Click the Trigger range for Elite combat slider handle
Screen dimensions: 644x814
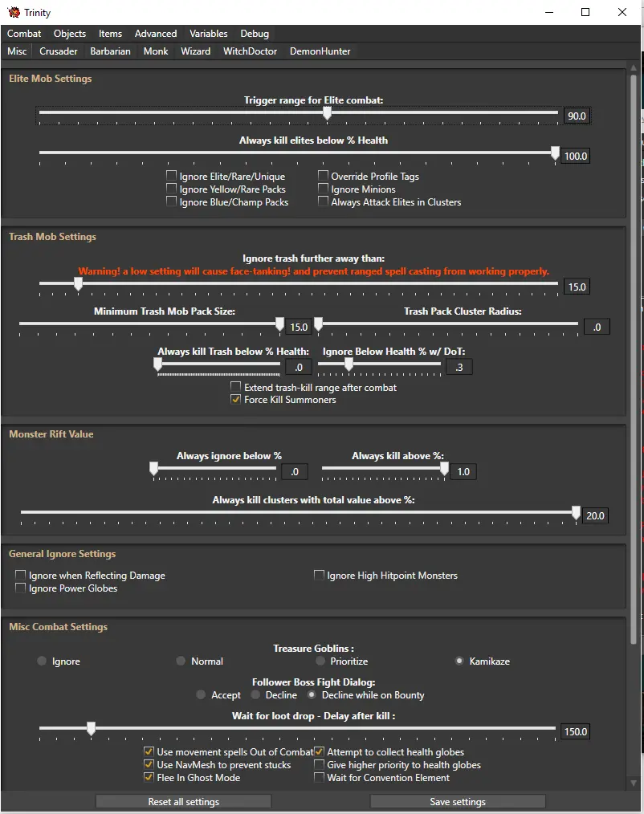click(327, 112)
